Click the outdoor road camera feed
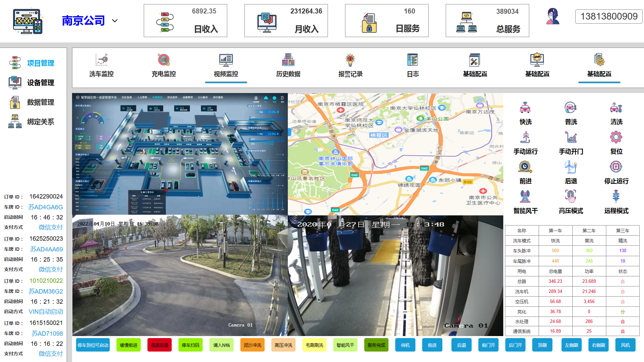The height and width of the screenshot is (362, 644). (x=180, y=275)
